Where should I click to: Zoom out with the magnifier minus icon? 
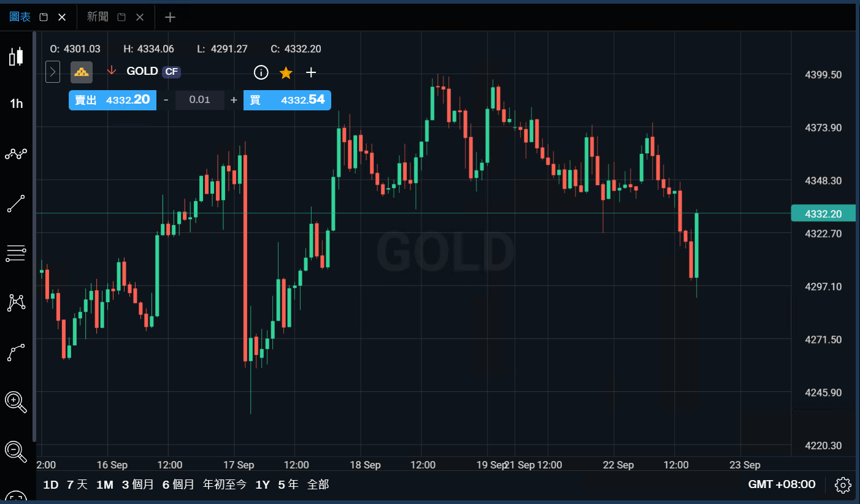[x=16, y=452]
